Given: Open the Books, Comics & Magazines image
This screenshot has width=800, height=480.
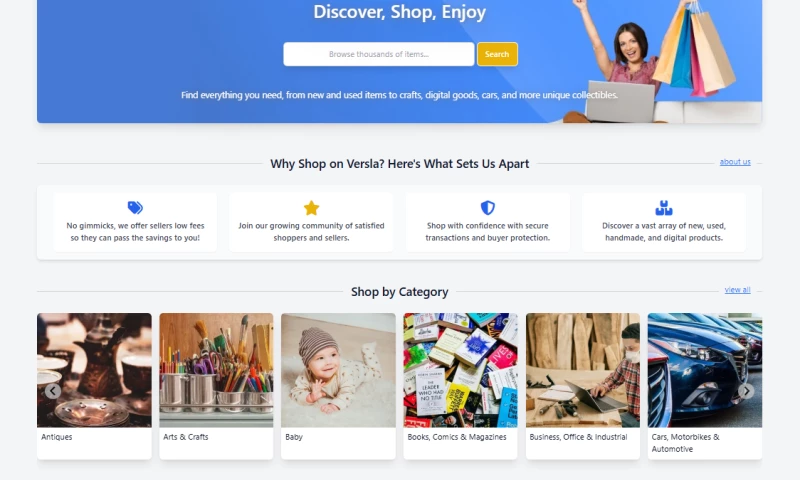Looking at the screenshot, I should point(460,370).
